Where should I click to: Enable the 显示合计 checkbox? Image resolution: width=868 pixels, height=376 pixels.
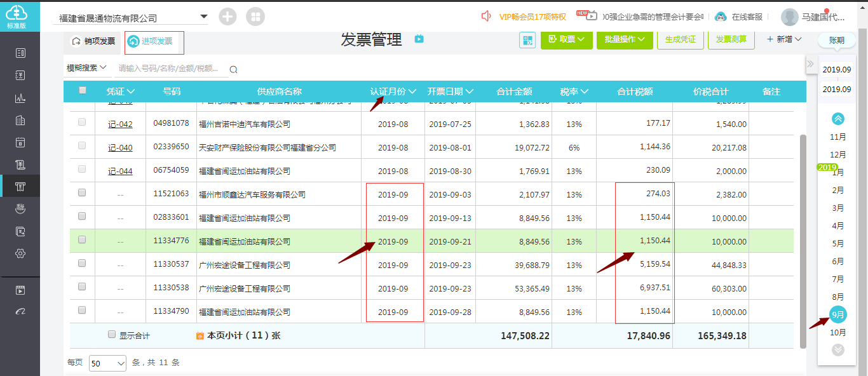[x=112, y=335]
